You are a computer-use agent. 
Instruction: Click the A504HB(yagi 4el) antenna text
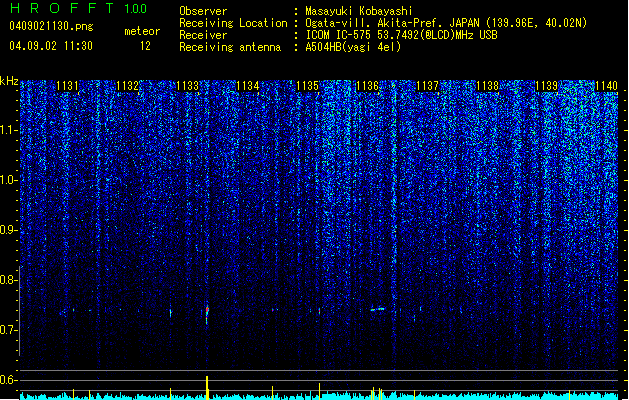click(353, 47)
